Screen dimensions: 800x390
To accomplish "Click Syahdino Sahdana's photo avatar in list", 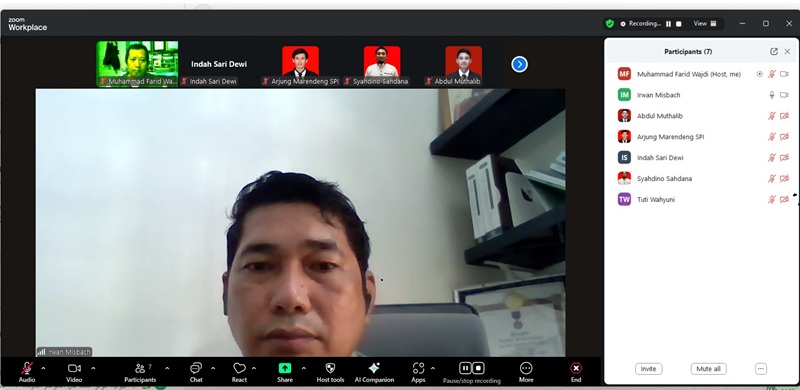I will [x=624, y=179].
